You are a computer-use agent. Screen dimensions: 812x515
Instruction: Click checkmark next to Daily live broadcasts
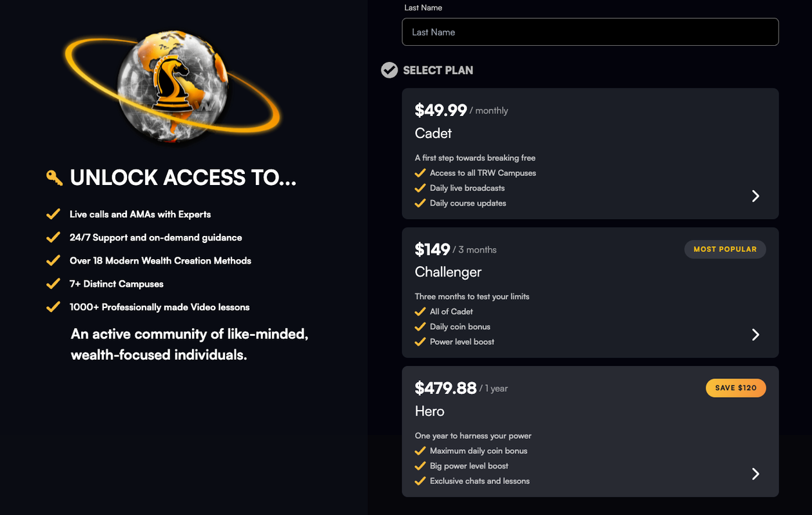(420, 188)
